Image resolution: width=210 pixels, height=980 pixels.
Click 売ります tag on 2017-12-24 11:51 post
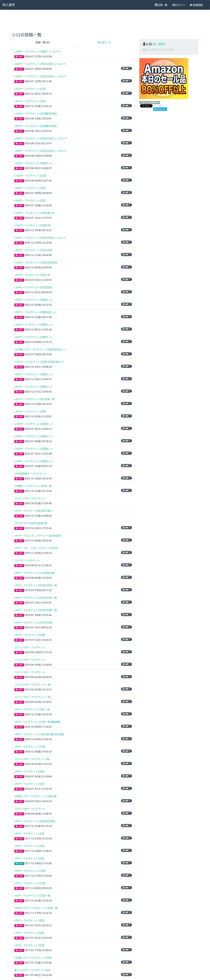pos(19,864)
